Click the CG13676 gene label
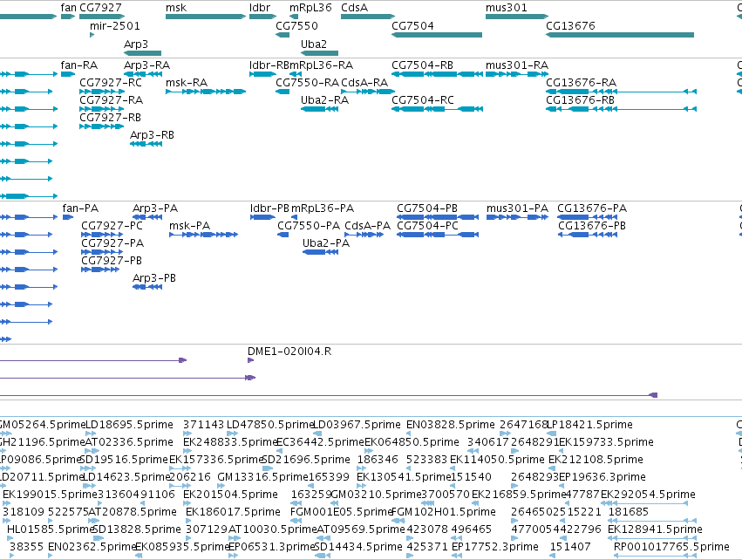 pos(570,26)
